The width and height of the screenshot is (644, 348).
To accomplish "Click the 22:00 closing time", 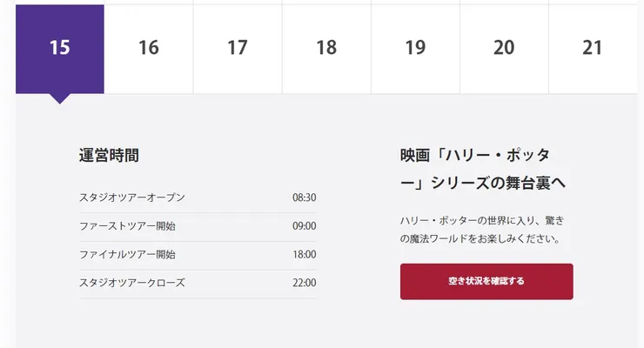I will coord(304,283).
